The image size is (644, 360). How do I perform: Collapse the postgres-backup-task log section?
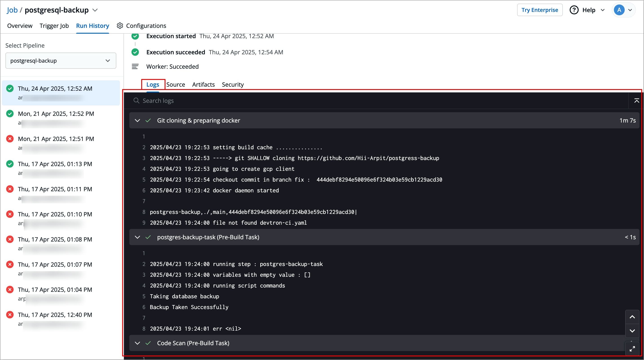pos(137,237)
